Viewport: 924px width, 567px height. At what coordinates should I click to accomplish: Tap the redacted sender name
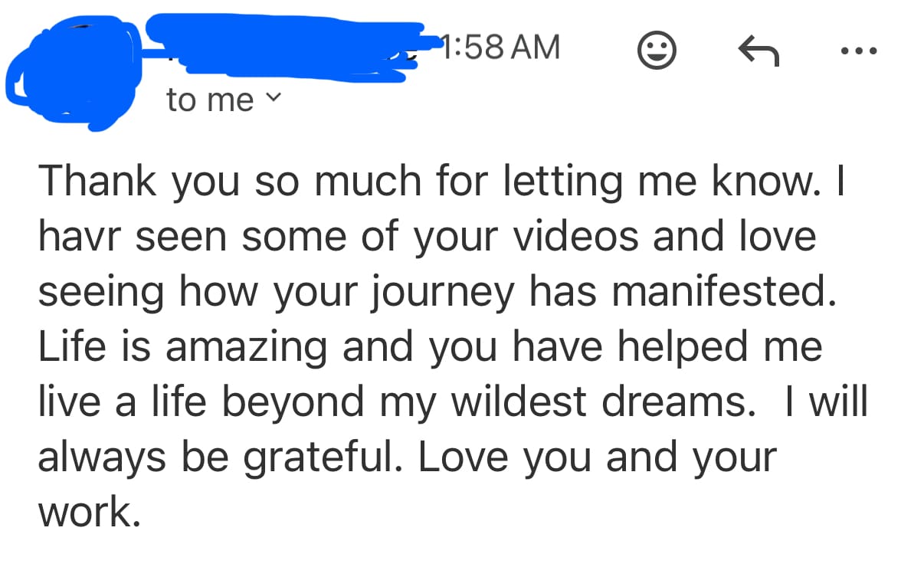pos(283,44)
